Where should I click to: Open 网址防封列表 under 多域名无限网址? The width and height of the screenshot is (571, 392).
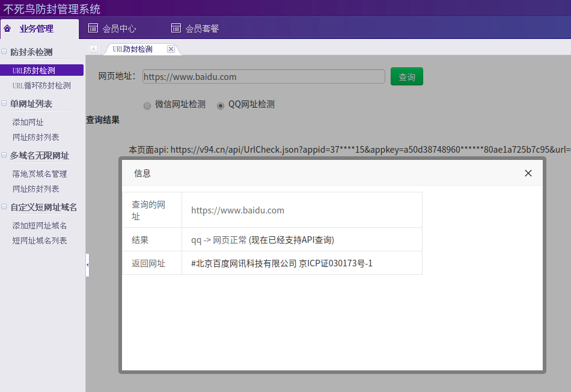tap(35, 189)
